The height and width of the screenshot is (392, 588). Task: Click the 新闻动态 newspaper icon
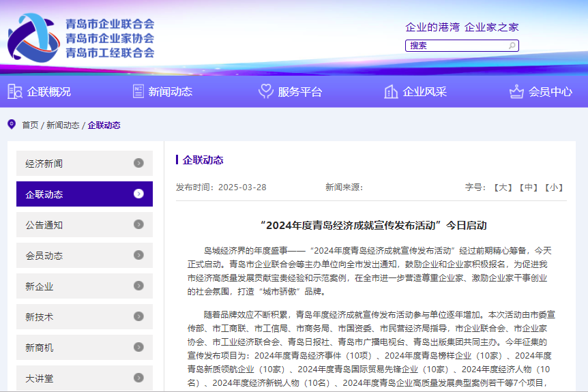(138, 91)
